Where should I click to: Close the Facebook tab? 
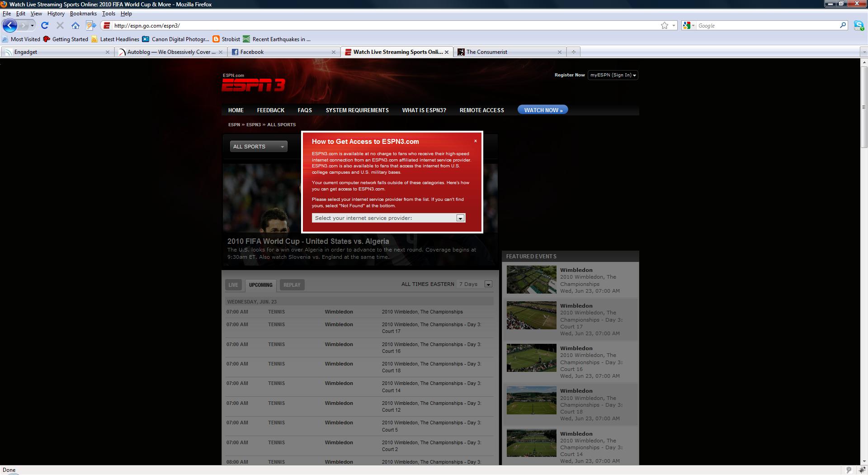tap(334, 52)
